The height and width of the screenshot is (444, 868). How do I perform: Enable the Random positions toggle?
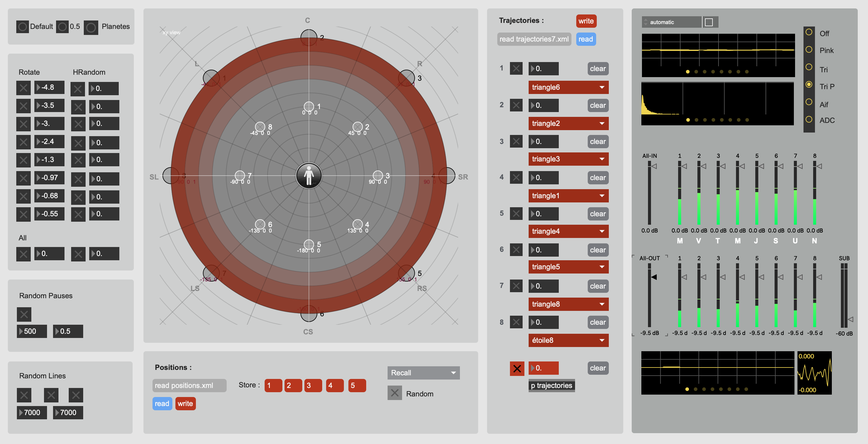click(395, 393)
